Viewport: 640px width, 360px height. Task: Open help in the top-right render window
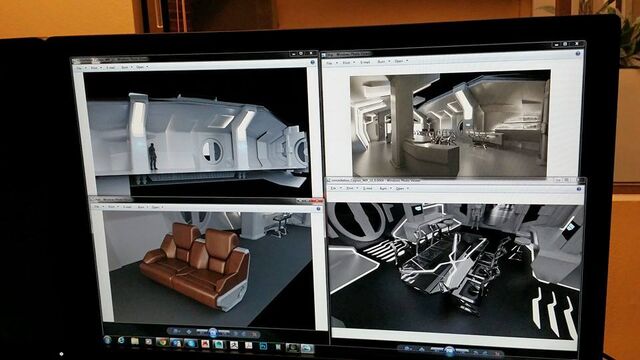[x=578, y=53]
